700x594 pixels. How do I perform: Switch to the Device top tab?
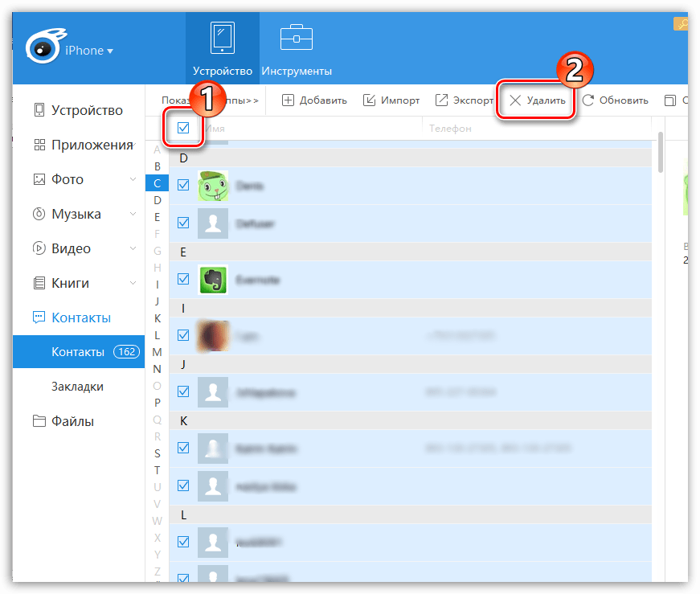click(x=223, y=47)
